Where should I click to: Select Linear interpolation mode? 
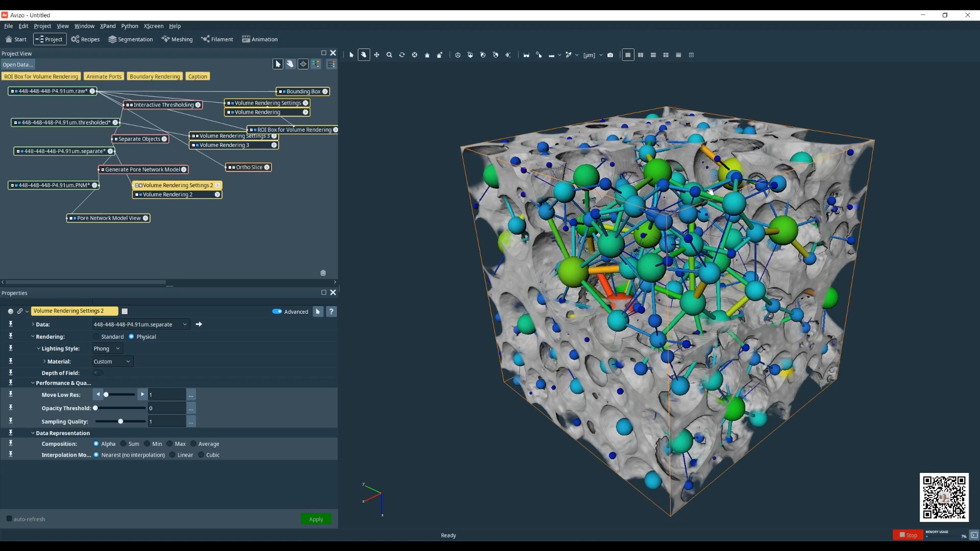[173, 455]
